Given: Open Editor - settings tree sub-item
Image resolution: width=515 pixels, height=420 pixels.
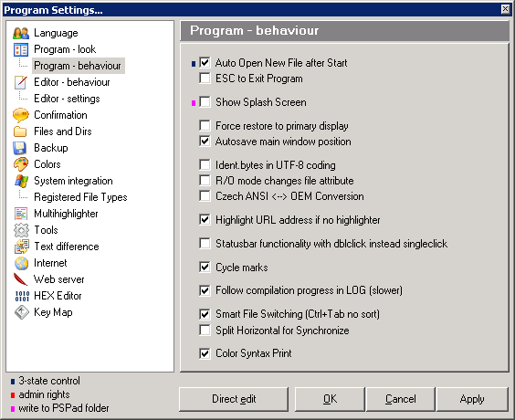Looking at the screenshot, I should point(67,99).
